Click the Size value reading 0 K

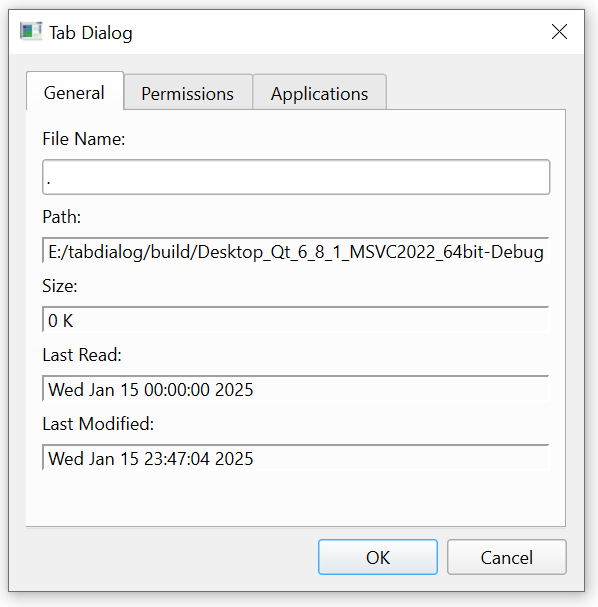pyautogui.click(x=296, y=320)
